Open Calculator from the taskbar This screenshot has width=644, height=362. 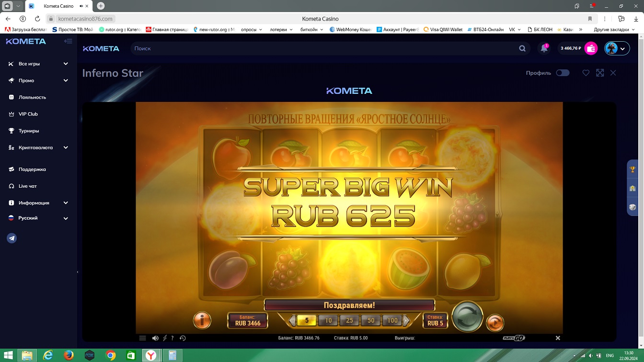click(x=172, y=355)
